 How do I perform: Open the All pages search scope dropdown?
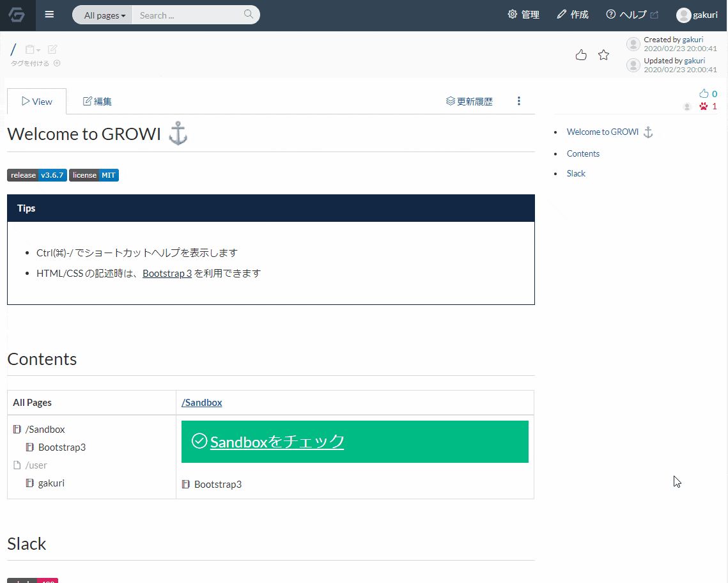click(x=104, y=15)
